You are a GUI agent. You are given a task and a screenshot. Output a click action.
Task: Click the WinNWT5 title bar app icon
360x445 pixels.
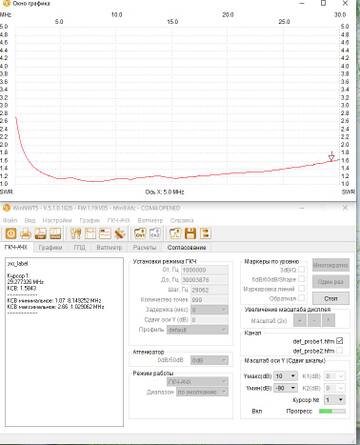(x=6, y=208)
